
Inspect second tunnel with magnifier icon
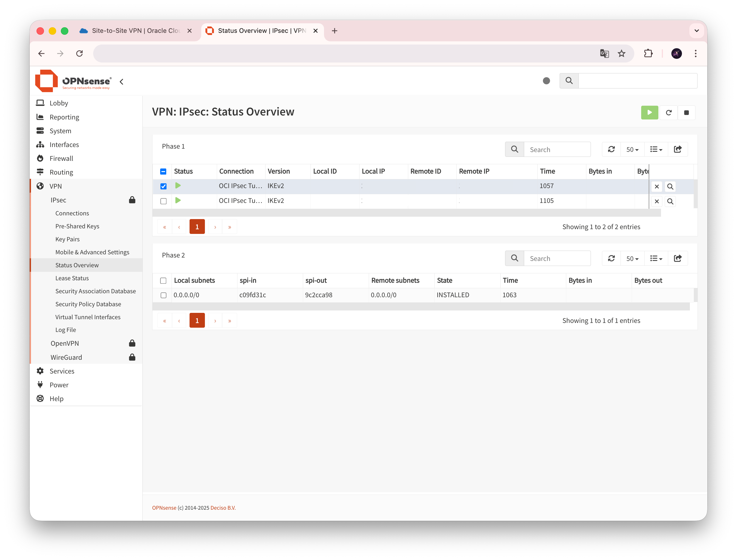tap(670, 201)
